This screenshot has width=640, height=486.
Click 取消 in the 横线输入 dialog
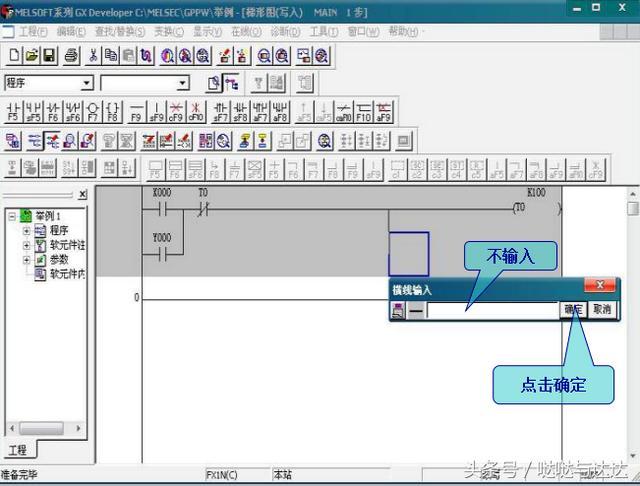(602, 310)
